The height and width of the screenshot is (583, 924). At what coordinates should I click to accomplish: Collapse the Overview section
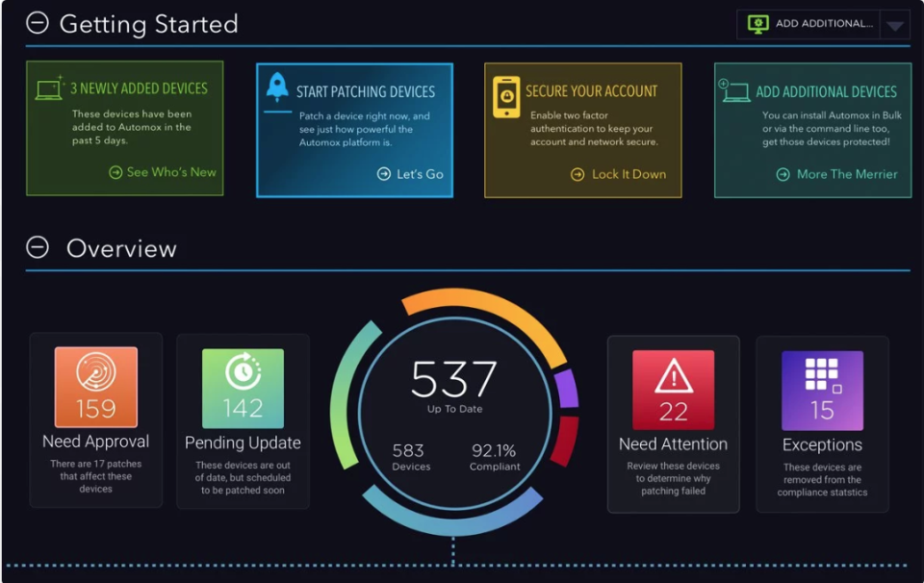pyautogui.click(x=37, y=247)
